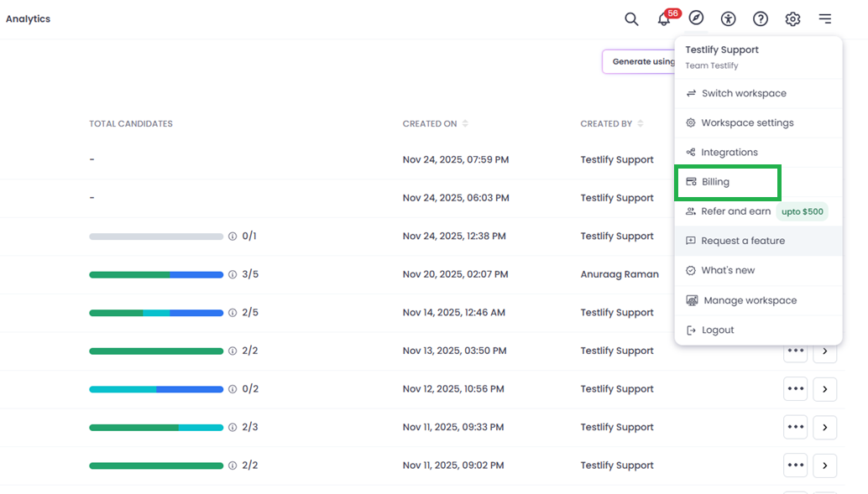Click the 2/5 progress bar
868x494 pixels.
pos(156,313)
